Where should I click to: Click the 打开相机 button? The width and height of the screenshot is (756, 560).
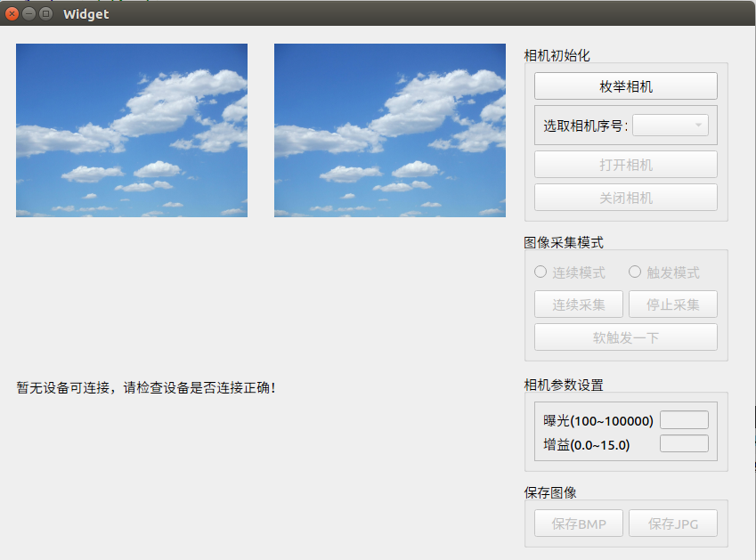(625, 165)
